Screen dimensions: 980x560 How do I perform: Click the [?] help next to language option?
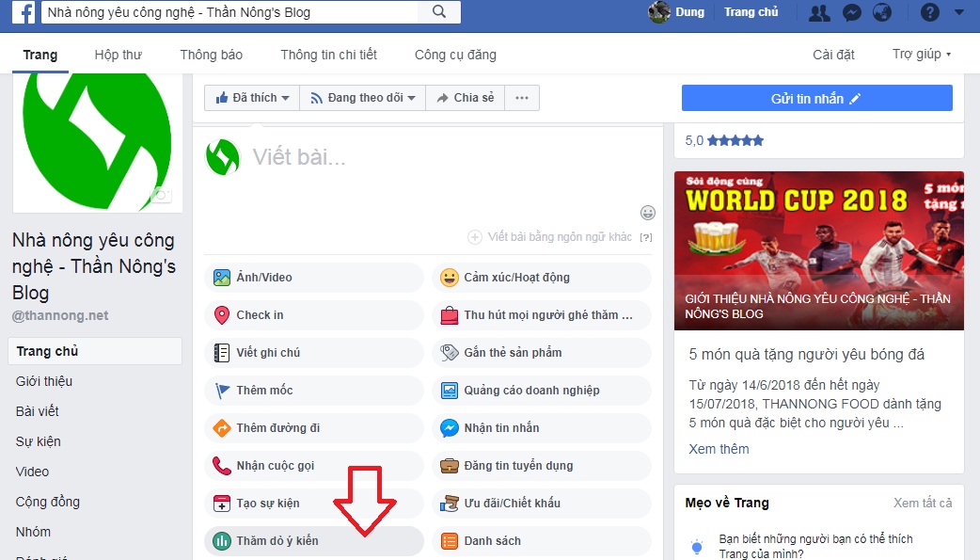[646, 237]
